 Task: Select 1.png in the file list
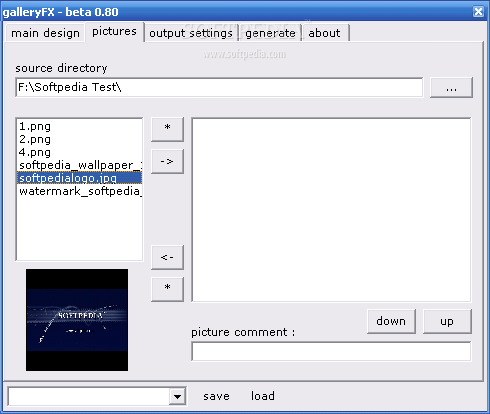point(79,126)
